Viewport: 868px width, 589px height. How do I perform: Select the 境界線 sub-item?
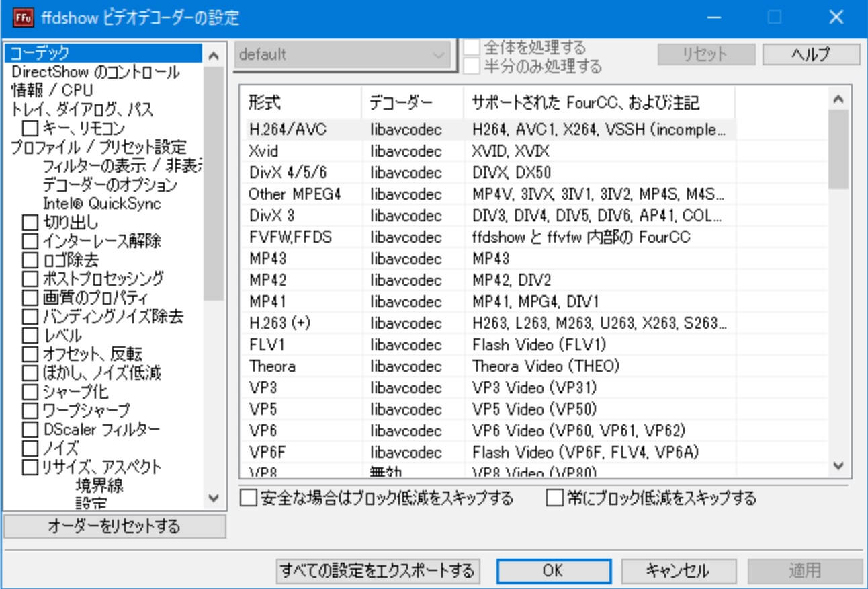pos(99,485)
